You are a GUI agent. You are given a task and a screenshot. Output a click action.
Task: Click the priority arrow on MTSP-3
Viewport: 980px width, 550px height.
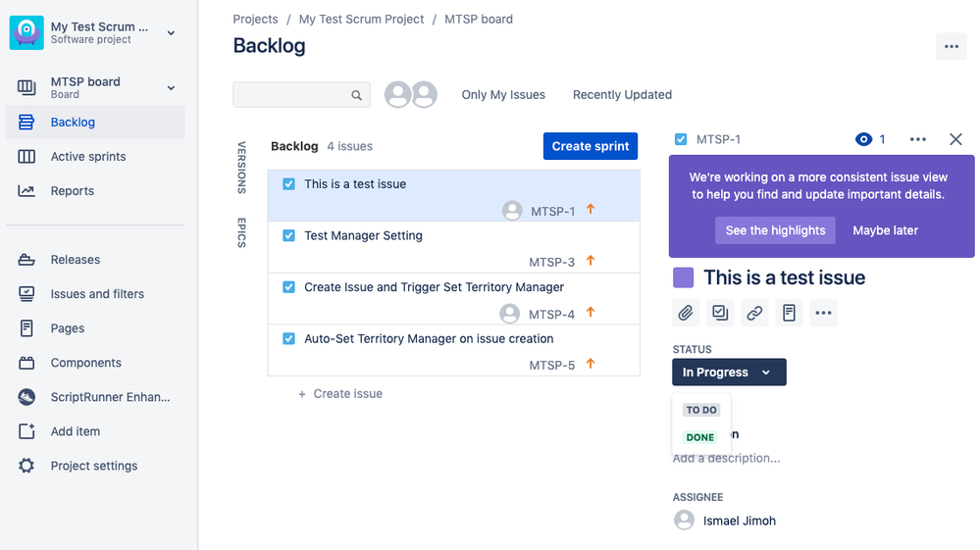click(x=591, y=261)
